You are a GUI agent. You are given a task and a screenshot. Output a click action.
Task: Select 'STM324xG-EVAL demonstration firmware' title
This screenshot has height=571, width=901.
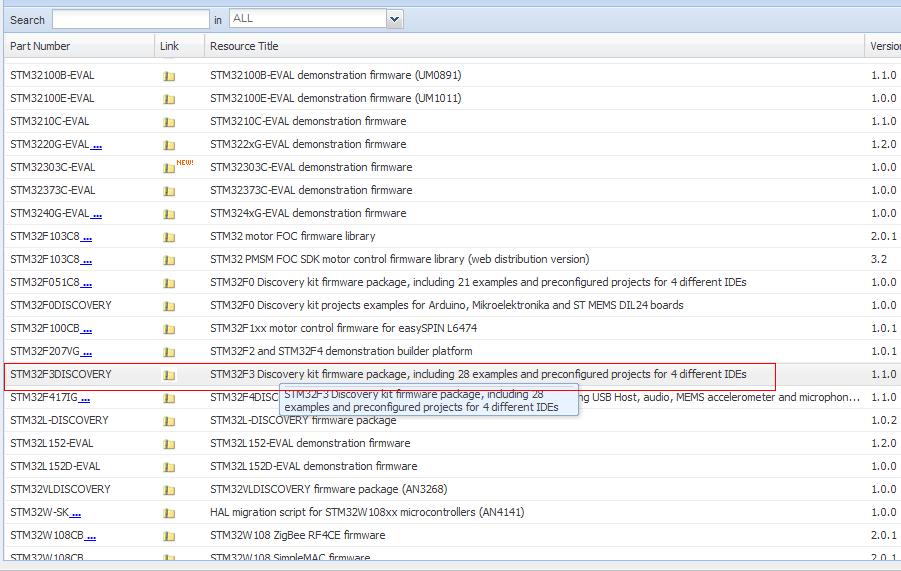[308, 213]
